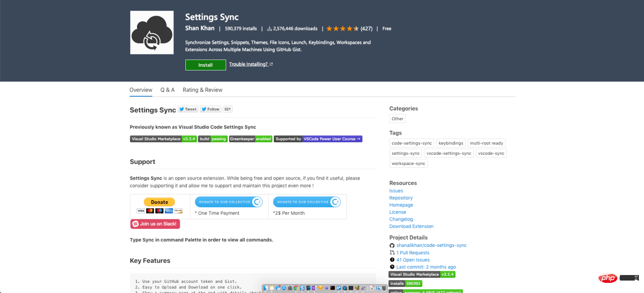Viewport: 644px width, 293px height.
Task: Open the Changelog link
Action: click(401, 219)
